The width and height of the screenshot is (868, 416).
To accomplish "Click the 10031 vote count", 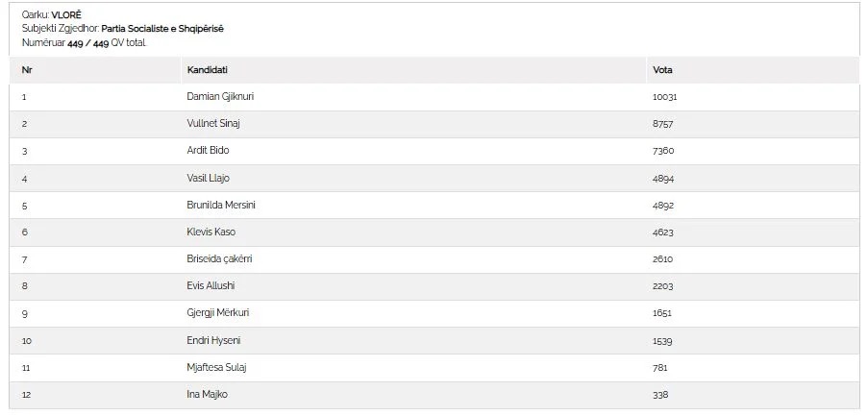I will point(664,97).
